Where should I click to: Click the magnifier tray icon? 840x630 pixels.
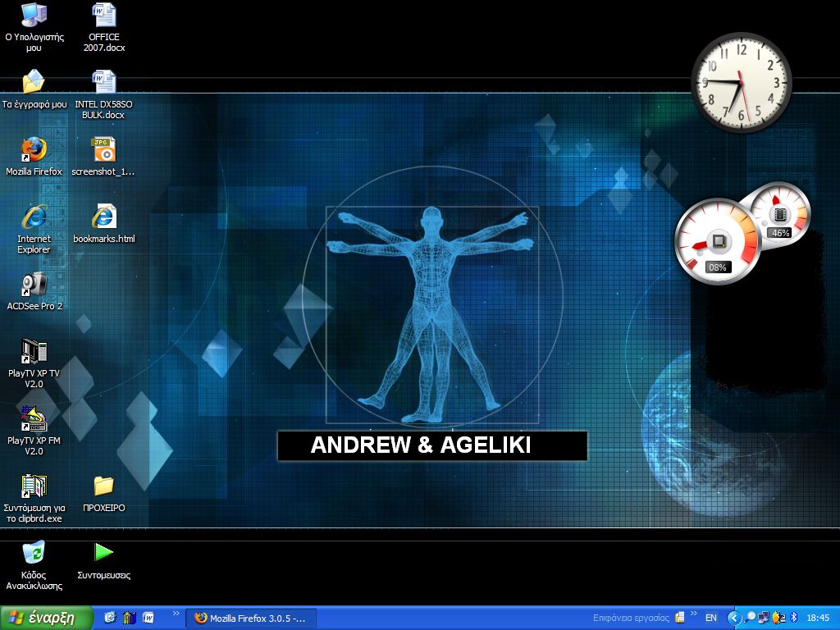751,618
